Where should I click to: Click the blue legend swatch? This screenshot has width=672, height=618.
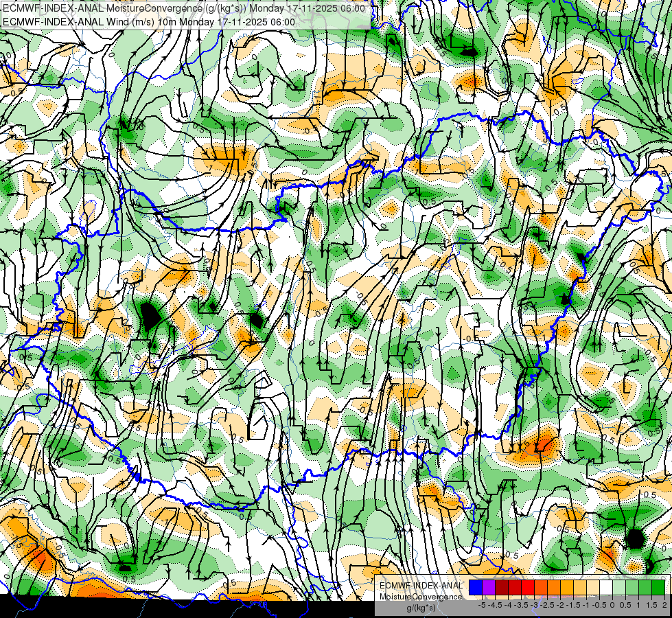point(476,587)
